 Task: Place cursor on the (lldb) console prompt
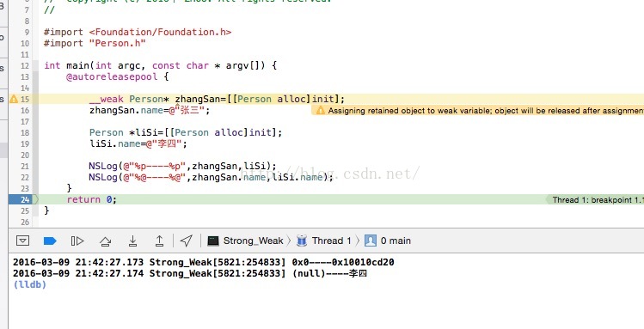coord(29,284)
